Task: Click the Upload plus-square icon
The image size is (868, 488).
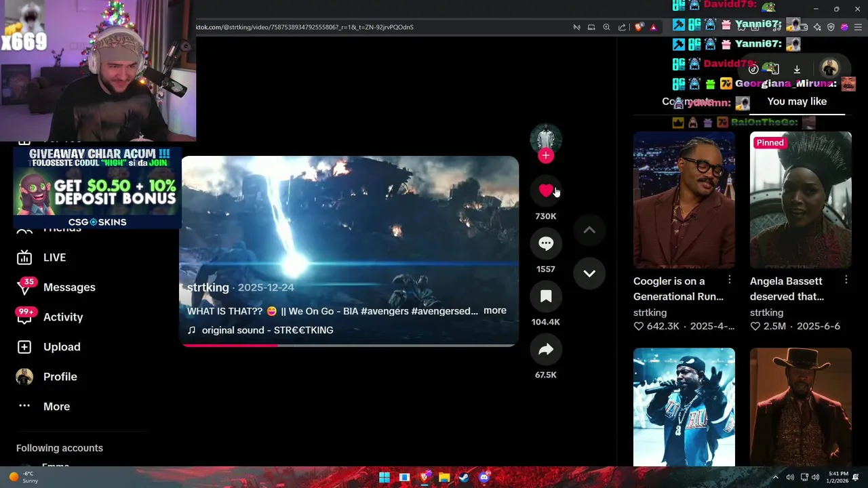Action: (x=24, y=347)
